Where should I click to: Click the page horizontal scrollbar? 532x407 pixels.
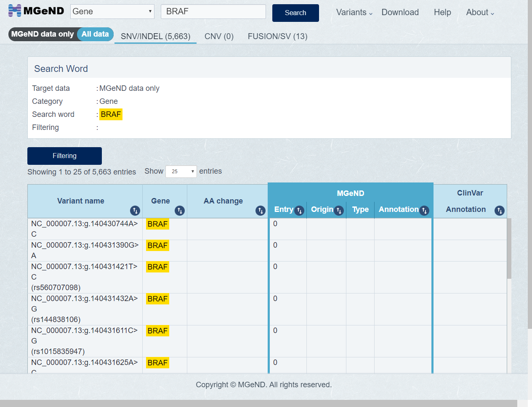[258, 403]
